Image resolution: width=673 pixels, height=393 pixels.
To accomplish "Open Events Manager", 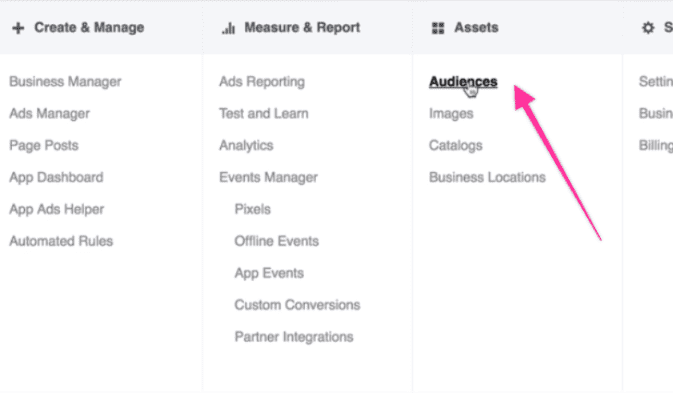I will (x=268, y=177).
